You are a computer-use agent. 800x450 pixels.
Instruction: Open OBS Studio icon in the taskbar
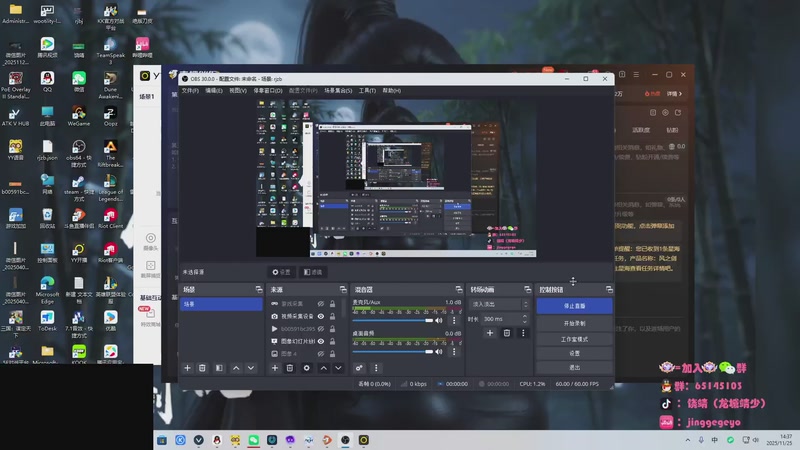click(345, 440)
